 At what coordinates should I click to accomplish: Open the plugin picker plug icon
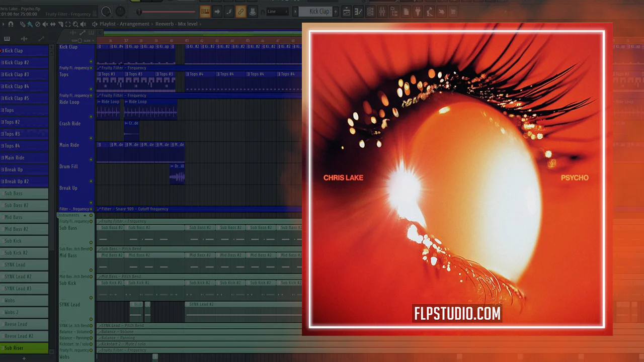click(x=418, y=12)
